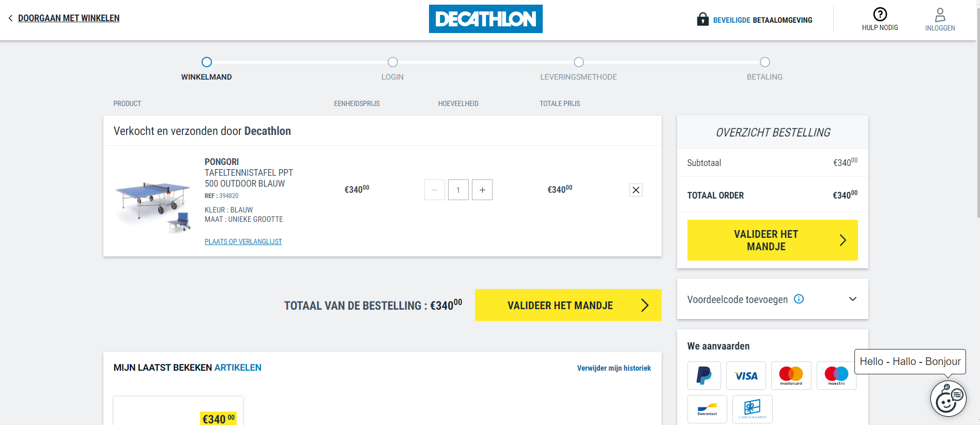Click Kleur : Blauw text
This screenshot has width=980, height=425.
click(228, 210)
